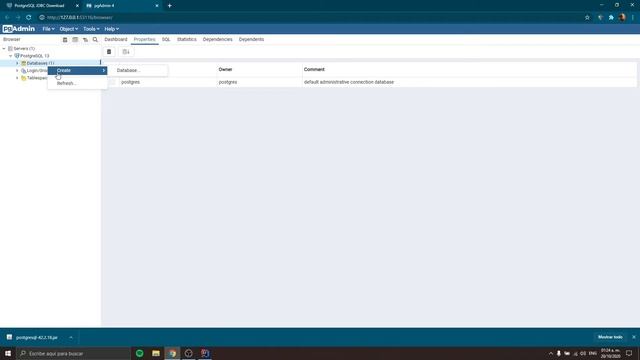Open the Query Tool icon in Browser panel
Image resolution: width=640 pixels, height=360 pixels.
65,40
